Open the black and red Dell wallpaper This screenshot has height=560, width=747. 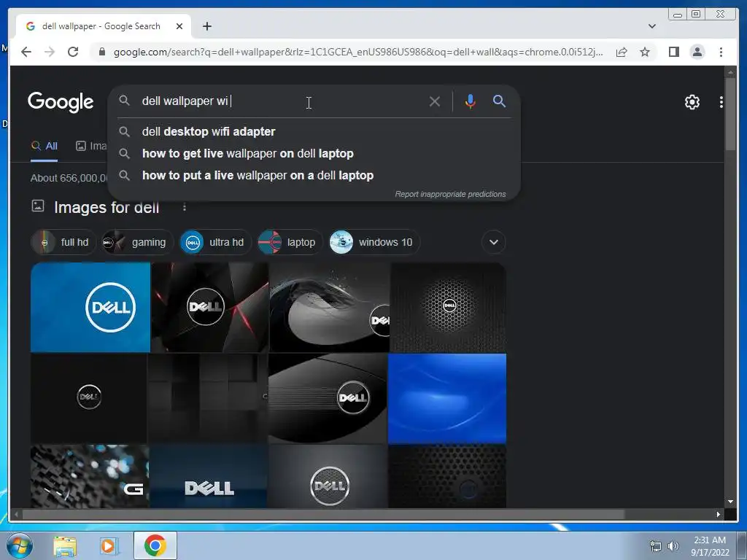click(209, 307)
